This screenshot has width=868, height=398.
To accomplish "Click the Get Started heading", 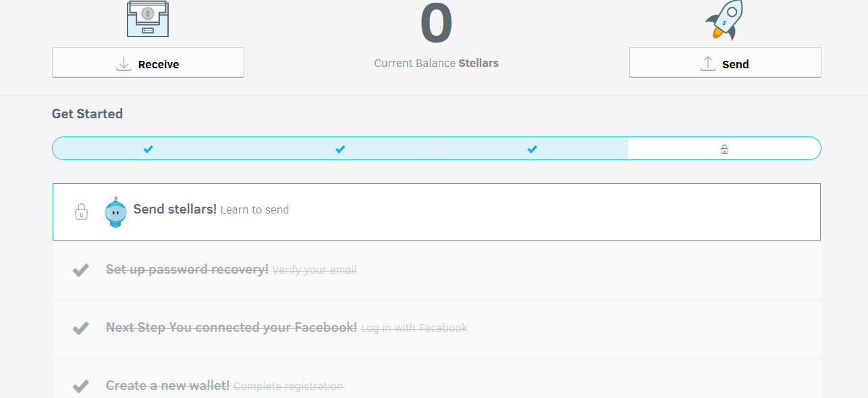I will tap(87, 114).
